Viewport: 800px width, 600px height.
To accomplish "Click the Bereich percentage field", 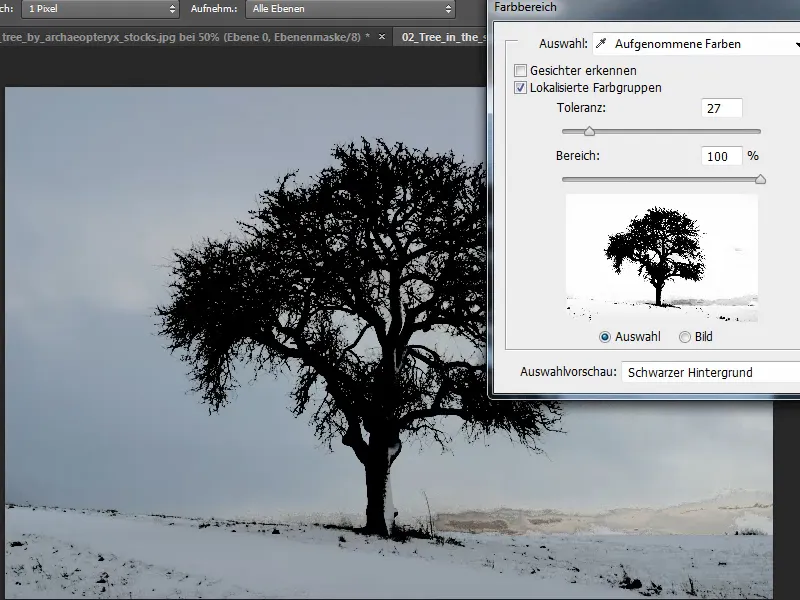I will (x=721, y=156).
